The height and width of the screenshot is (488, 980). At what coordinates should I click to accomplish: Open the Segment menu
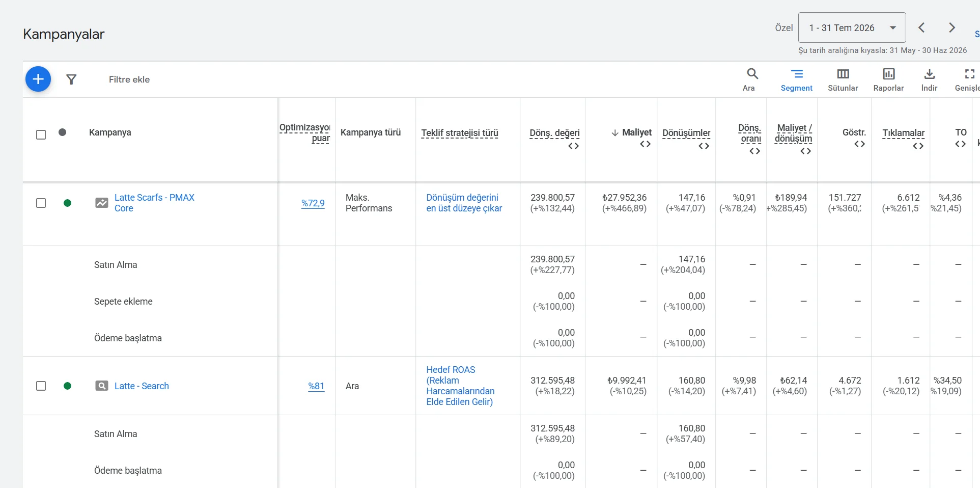click(797, 80)
